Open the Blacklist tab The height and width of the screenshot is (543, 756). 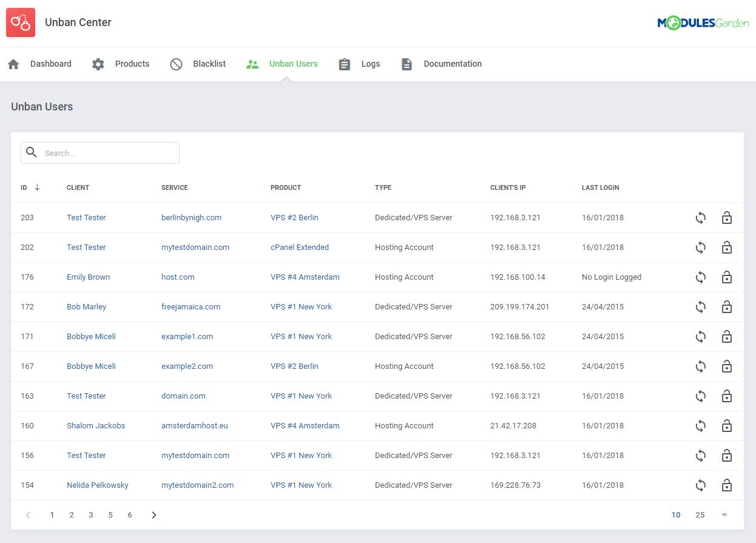point(198,64)
